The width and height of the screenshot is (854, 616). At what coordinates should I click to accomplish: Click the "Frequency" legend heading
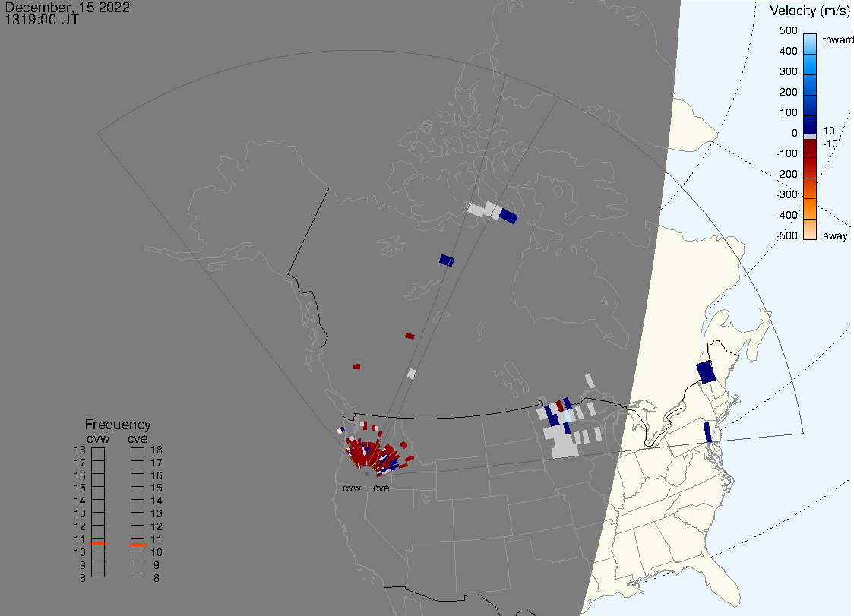[x=118, y=425]
